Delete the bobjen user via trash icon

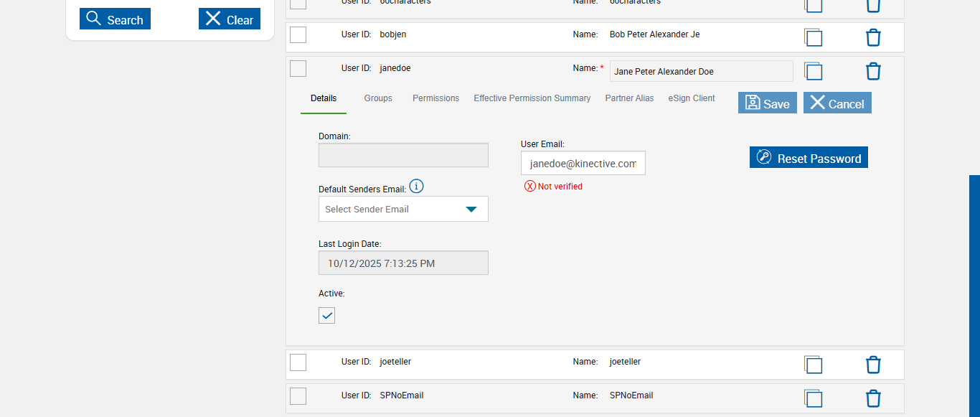[x=873, y=37]
